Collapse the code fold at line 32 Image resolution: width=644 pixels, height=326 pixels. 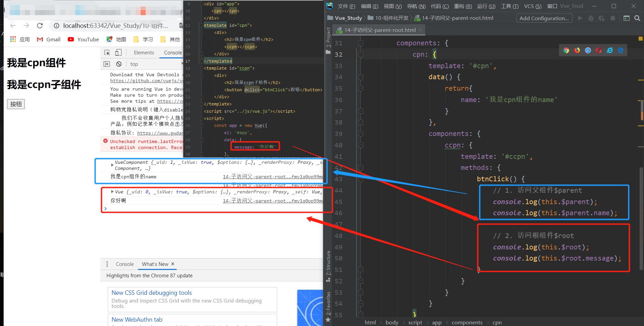pyautogui.click(x=361, y=54)
